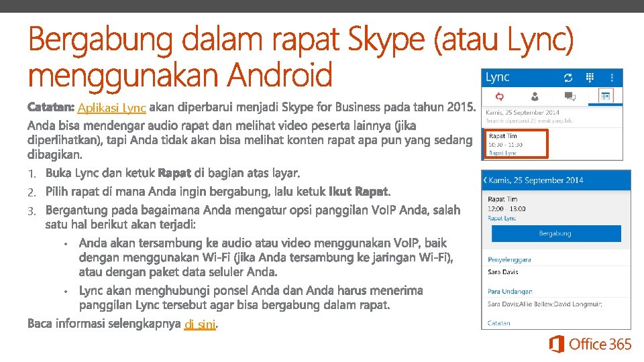The width and height of the screenshot is (644, 362).
Task: Open the Aplikasi Lync hyperlink
Action: tap(111, 107)
